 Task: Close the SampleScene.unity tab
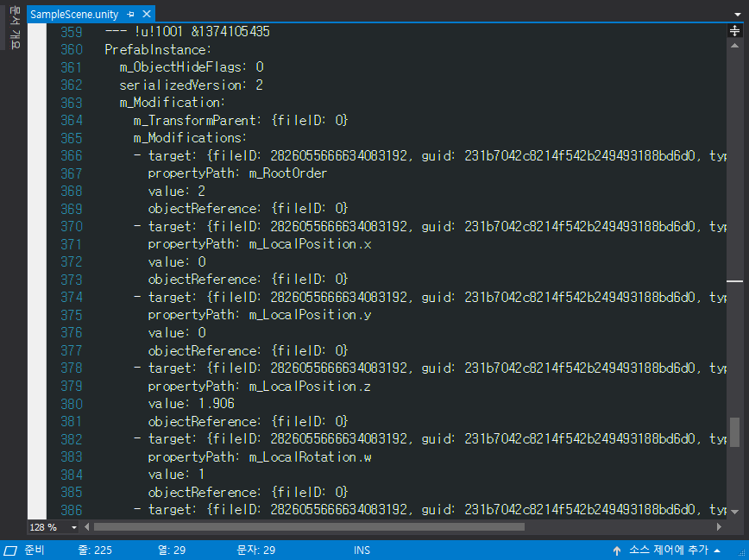(x=147, y=14)
